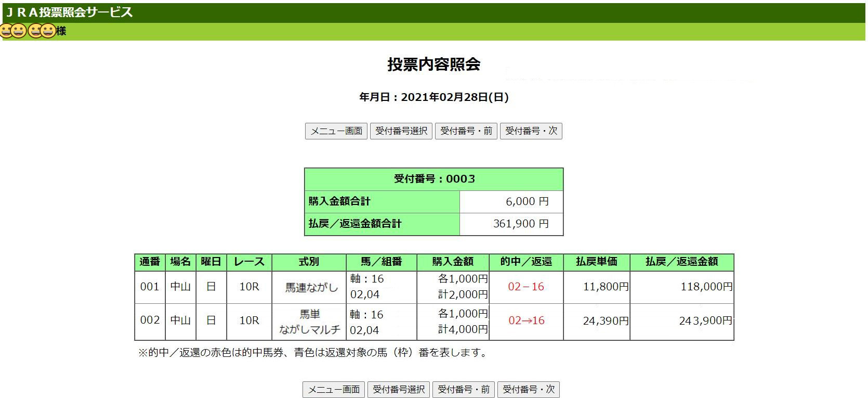Select the 361,900 円 payout total value
Viewport: 868px width, 398px height.
[521, 224]
